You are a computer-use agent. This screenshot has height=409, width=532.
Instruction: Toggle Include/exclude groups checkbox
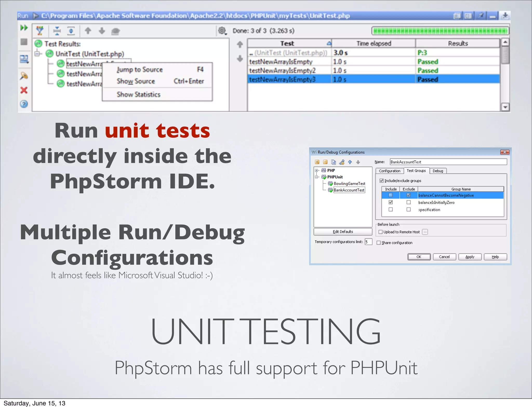tap(381, 181)
